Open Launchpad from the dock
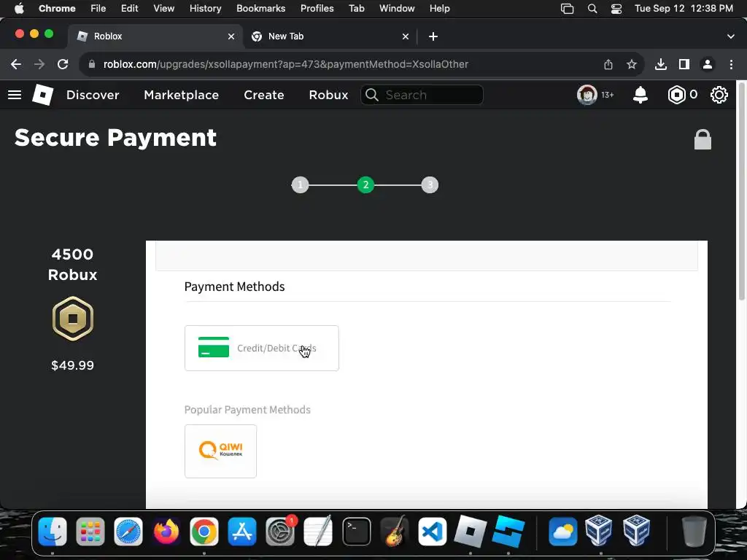 [90, 532]
